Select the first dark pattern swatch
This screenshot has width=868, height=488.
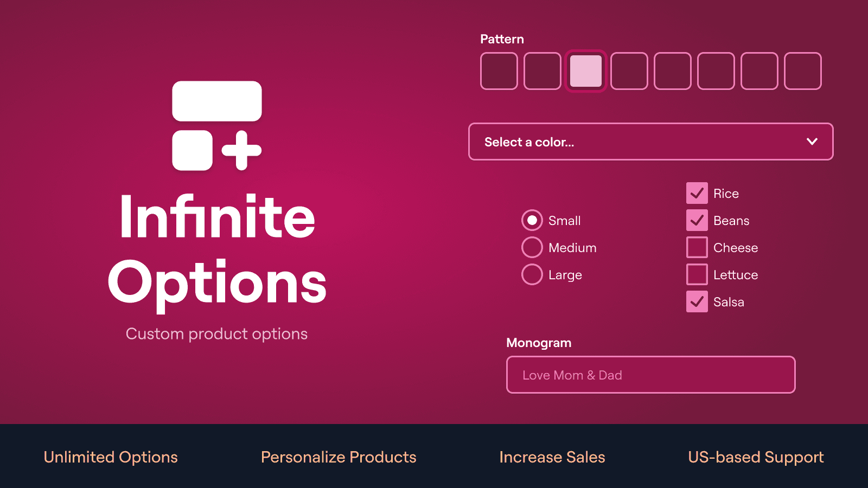point(499,71)
